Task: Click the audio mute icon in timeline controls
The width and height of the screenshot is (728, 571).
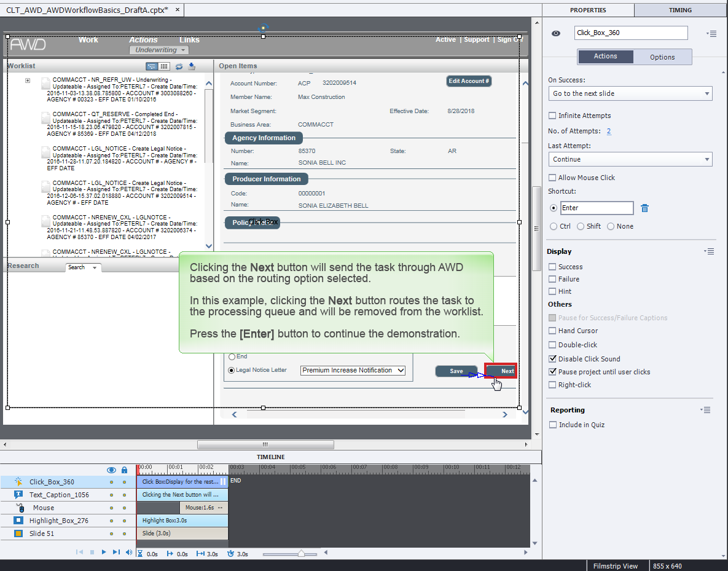Action: coord(129,553)
